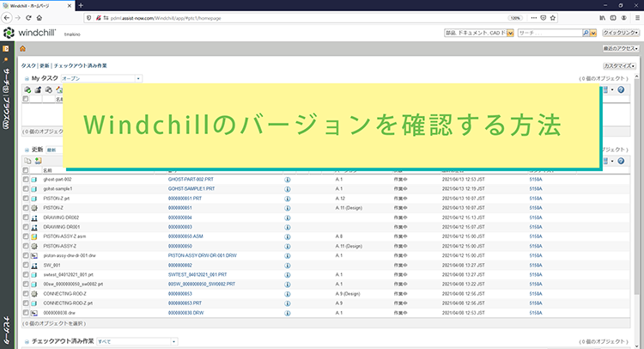Tick checkbox for CONNECTING-ROD-Z.prt row

26,303
